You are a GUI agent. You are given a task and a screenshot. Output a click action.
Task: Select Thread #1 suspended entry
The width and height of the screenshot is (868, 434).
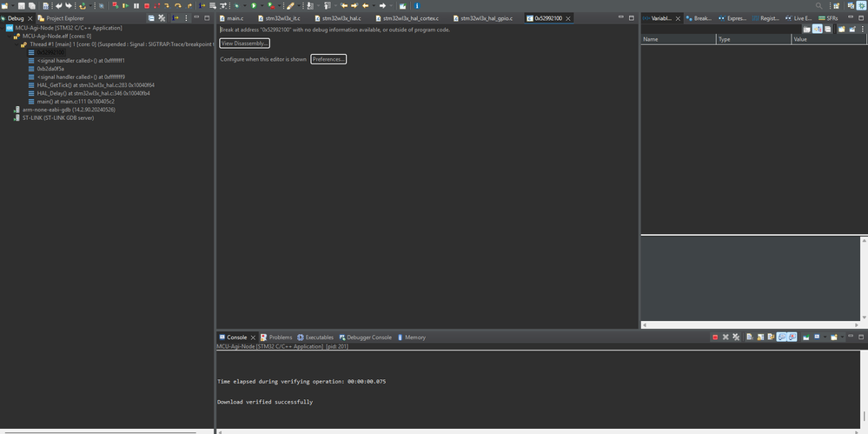pyautogui.click(x=116, y=43)
